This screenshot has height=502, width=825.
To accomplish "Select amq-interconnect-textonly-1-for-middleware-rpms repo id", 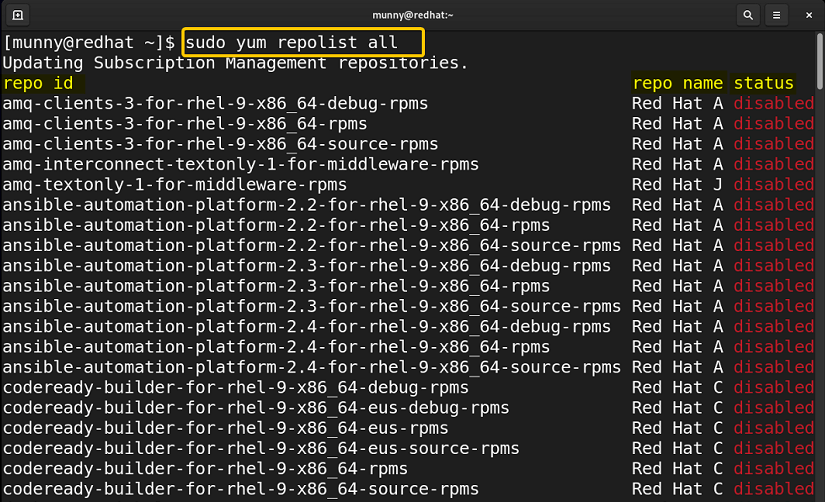I will tap(240, 164).
